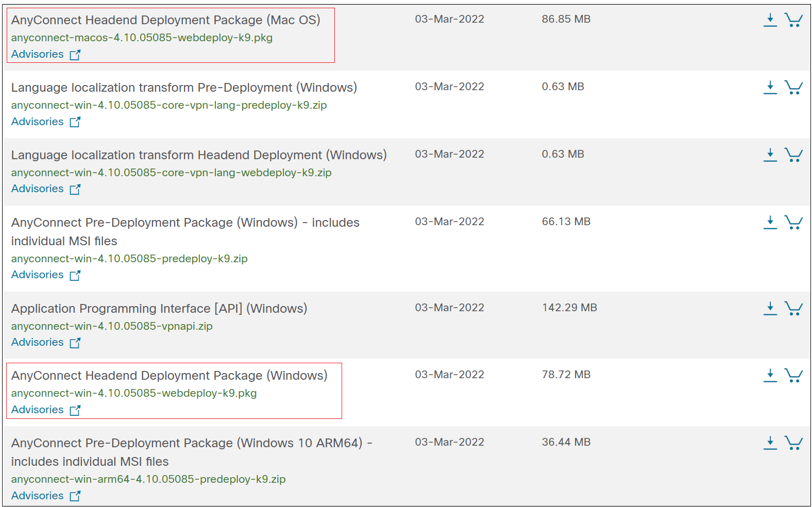The height and width of the screenshot is (507, 812).
Task: Download the Windows API vpnapi zip
Action: (770, 309)
